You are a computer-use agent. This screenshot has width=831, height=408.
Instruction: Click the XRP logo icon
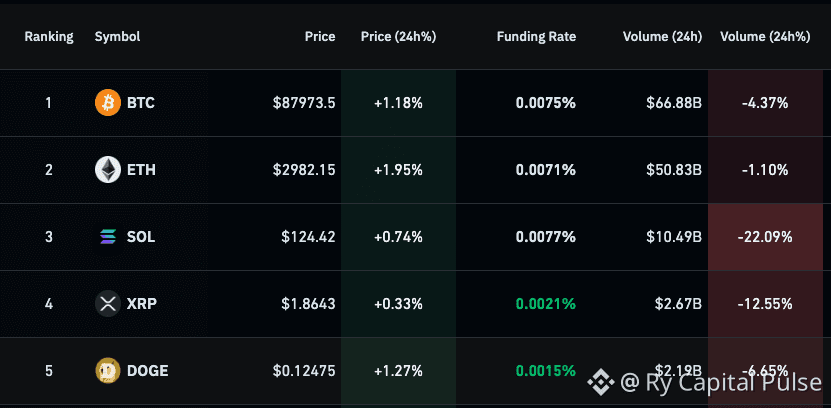click(108, 304)
